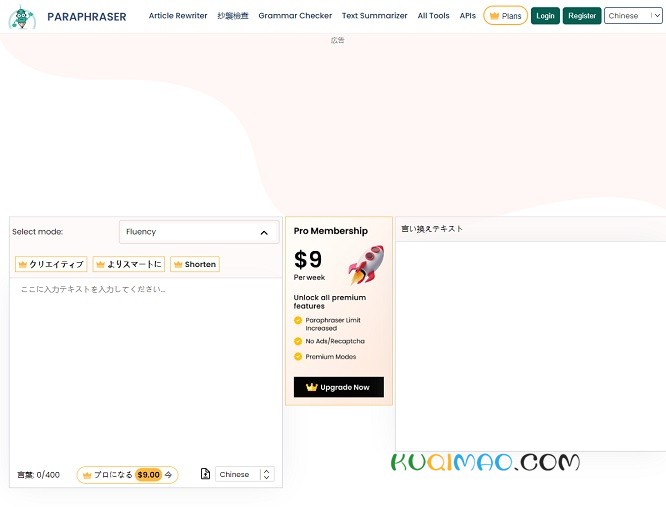Go to Grammar Checker tool
Viewport: 666px width, 507px height.
click(x=295, y=16)
